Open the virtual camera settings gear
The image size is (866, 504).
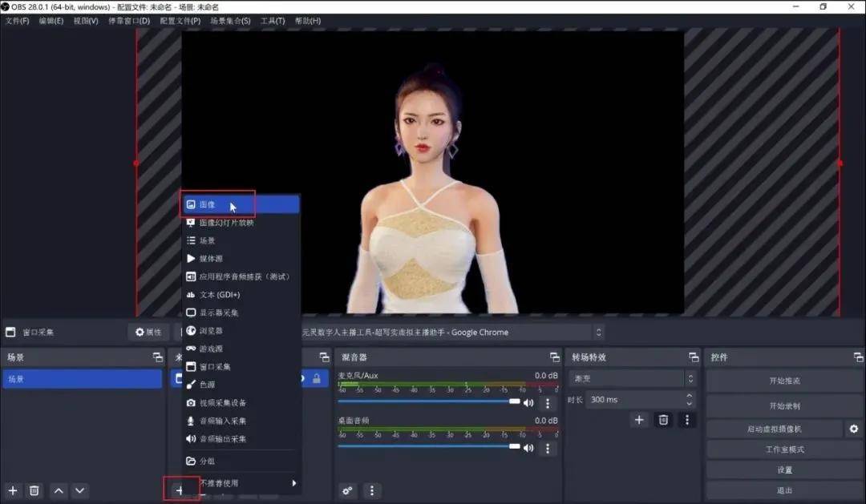coord(854,429)
